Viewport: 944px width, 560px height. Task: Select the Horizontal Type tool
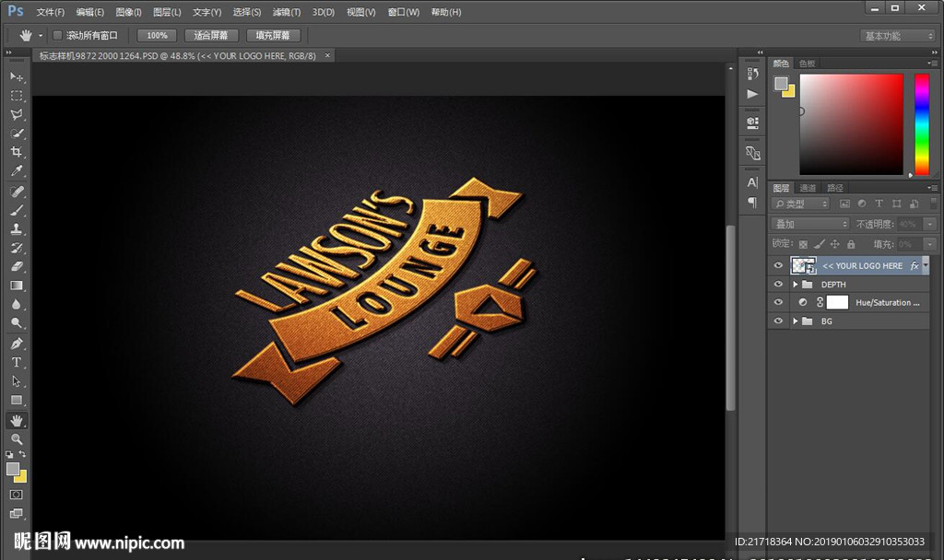tap(17, 362)
